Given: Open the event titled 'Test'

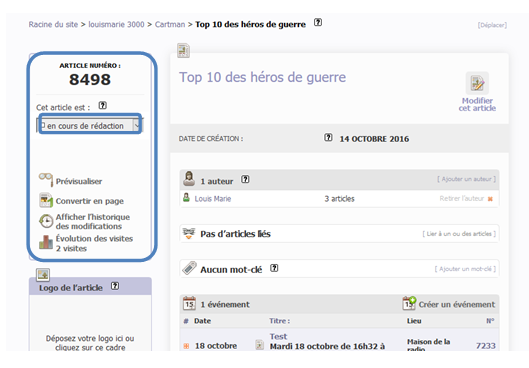Looking at the screenshot, I should pyautogui.click(x=278, y=337).
